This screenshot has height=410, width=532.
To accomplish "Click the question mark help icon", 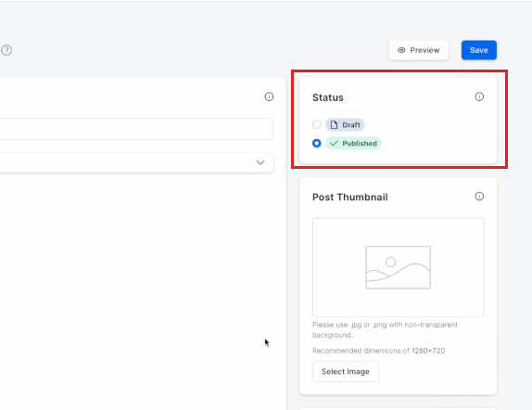I will click(6, 50).
